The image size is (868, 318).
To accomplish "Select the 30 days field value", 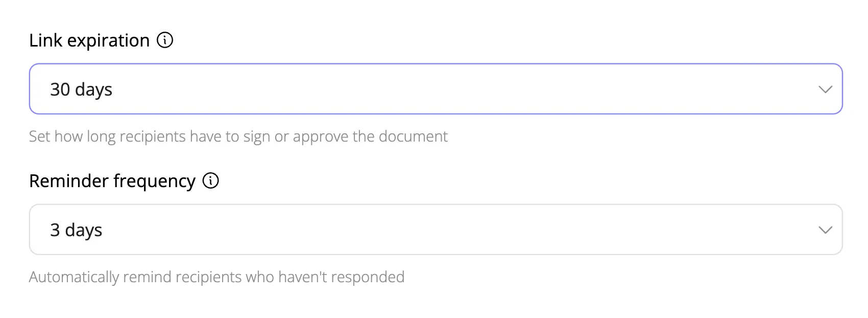I will pyautogui.click(x=82, y=89).
